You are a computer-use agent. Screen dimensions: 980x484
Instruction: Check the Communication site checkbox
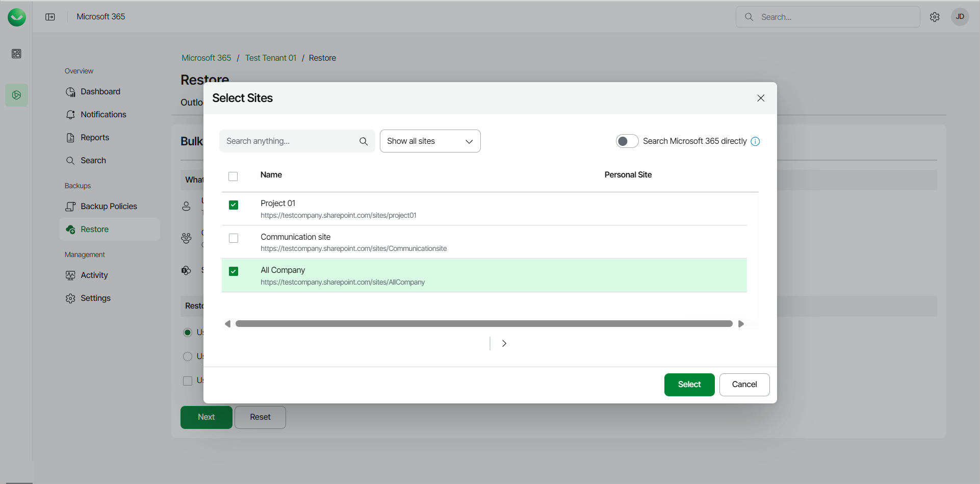coord(234,238)
